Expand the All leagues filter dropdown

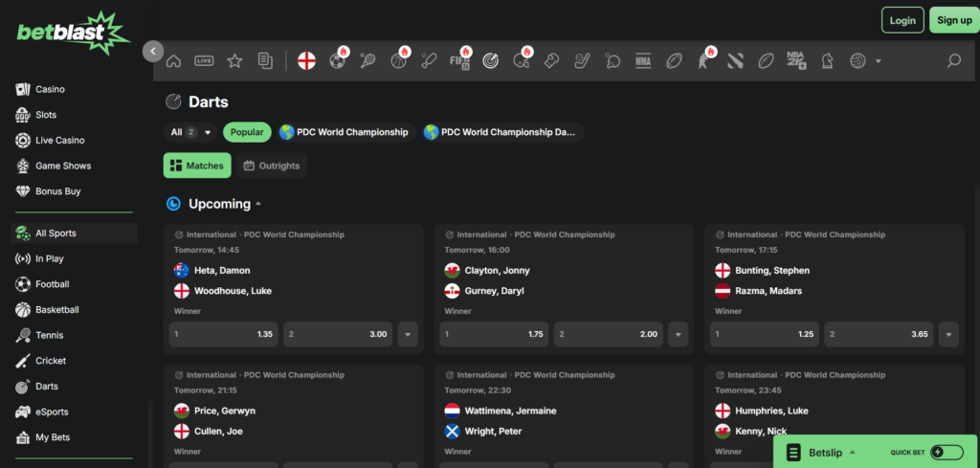190,132
